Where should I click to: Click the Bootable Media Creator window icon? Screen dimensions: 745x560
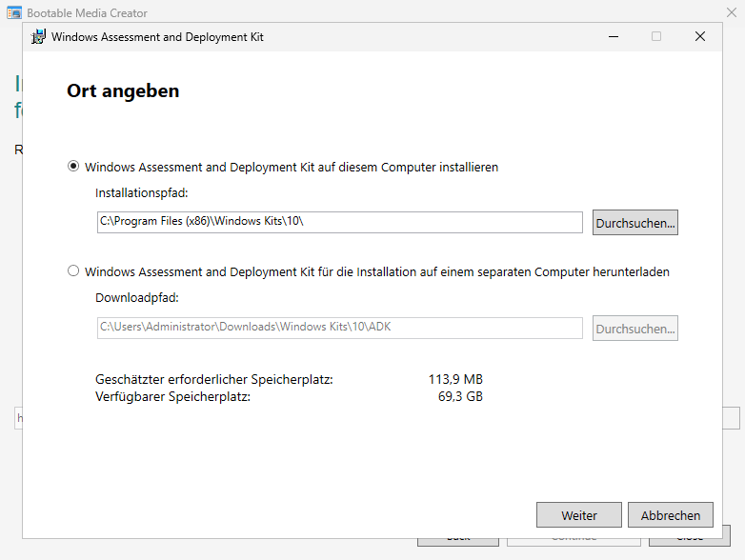[14, 12]
